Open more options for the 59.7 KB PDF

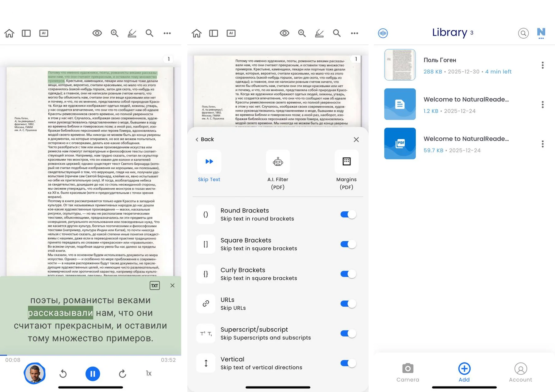click(x=542, y=144)
